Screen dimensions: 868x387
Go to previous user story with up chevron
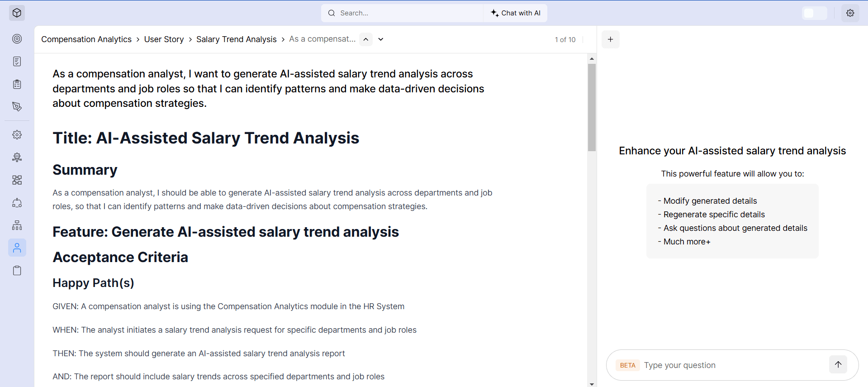pyautogui.click(x=366, y=39)
